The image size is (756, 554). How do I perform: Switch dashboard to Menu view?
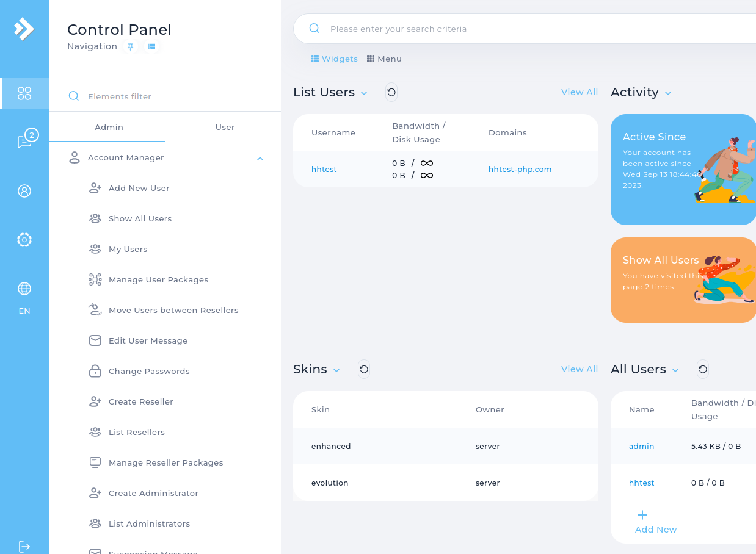click(x=383, y=59)
